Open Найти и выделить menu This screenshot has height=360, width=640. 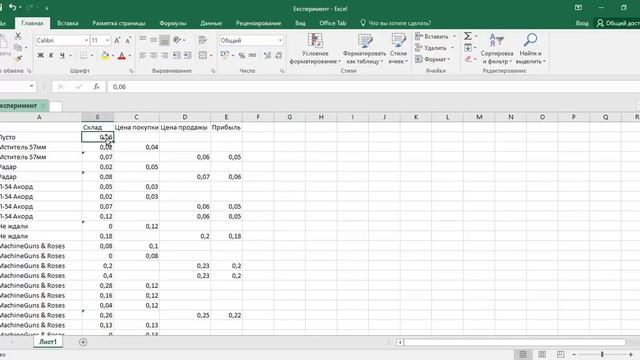coord(530,49)
